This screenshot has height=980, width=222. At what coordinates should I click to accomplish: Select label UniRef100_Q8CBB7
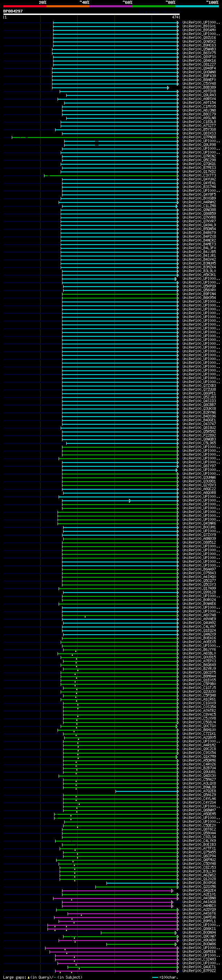click(x=199, y=405)
